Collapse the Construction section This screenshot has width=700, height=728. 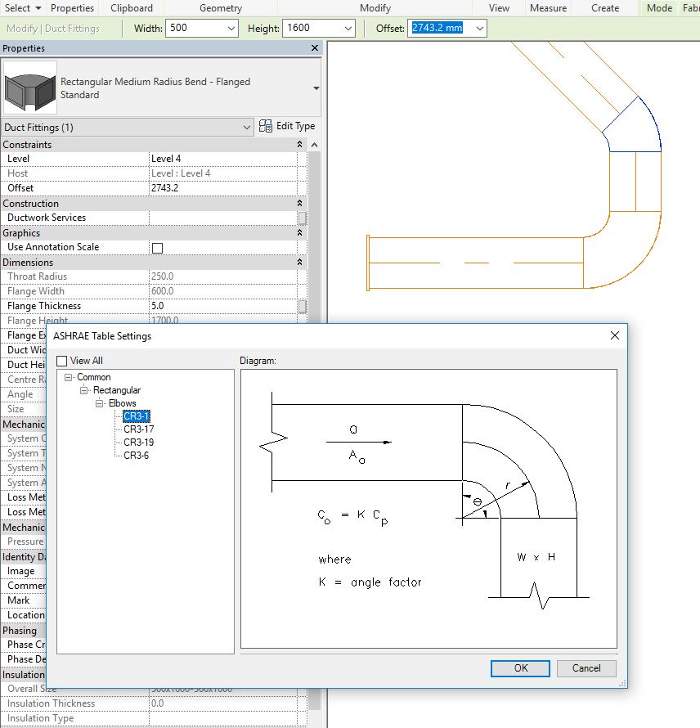pyautogui.click(x=299, y=204)
